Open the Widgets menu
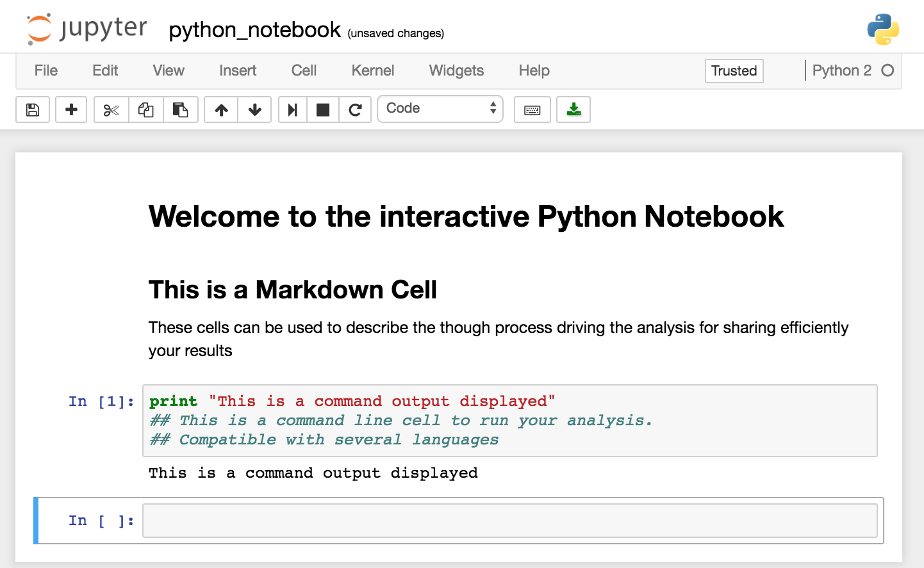Screen dimensions: 924x568 pos(456,70)
